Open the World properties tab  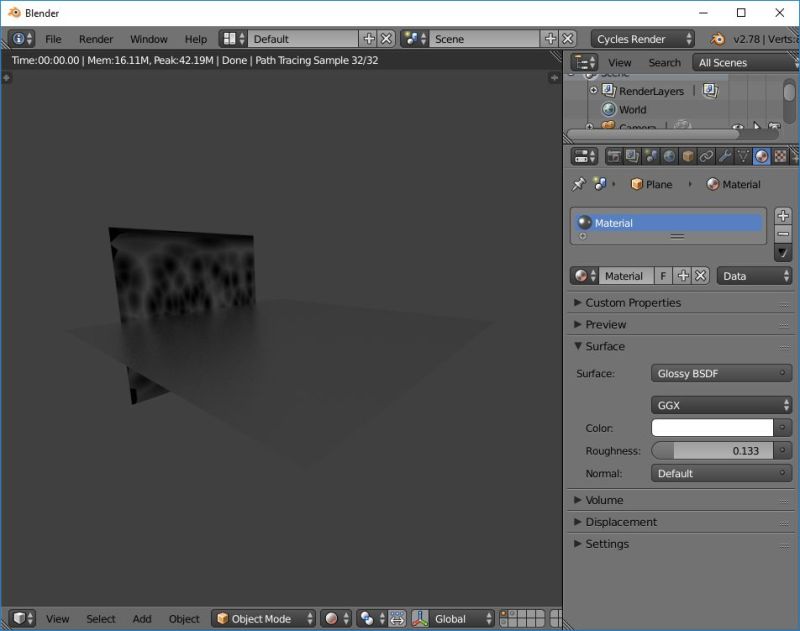tap(668, 156)
